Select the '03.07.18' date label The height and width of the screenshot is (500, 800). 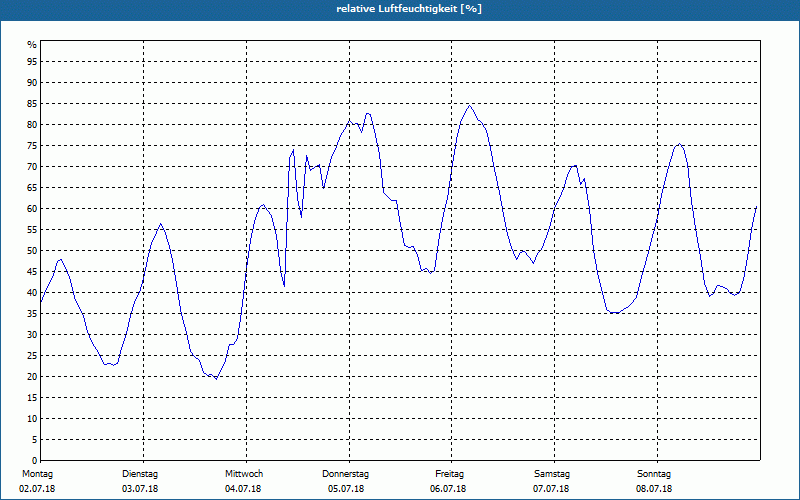point(140,489)
